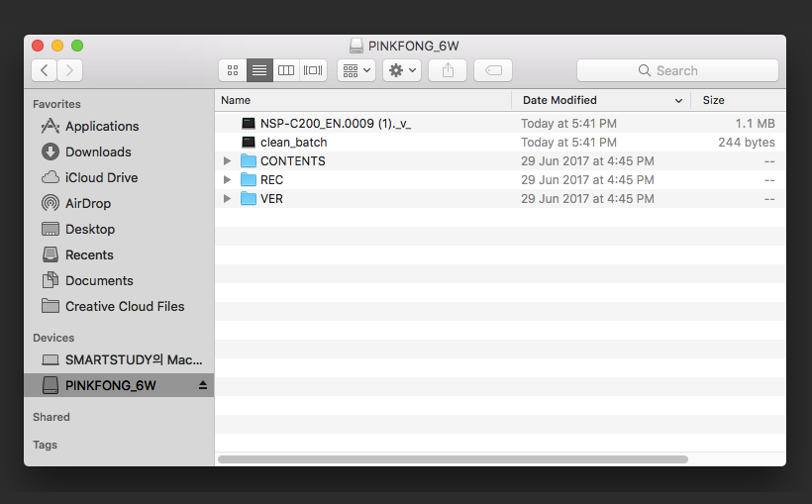
Task: Expand the REC folder disclosure triangle
Action: [227, 180]
